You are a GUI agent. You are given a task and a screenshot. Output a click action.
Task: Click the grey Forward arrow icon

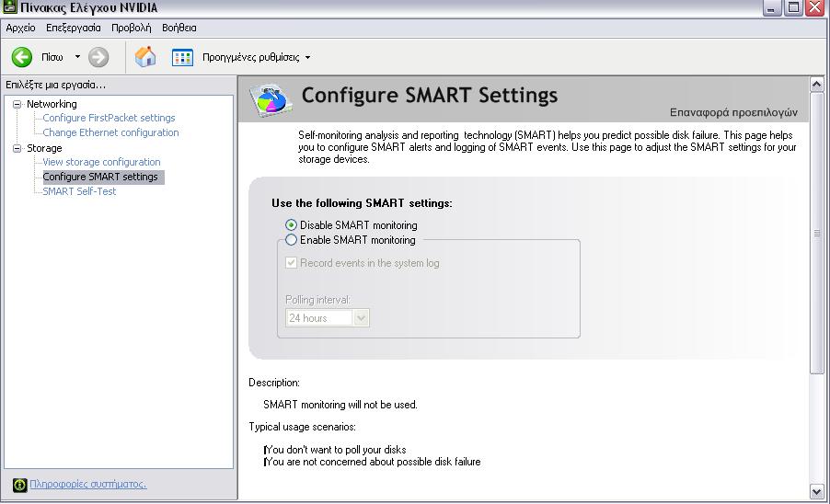click(x=98, y=57)
